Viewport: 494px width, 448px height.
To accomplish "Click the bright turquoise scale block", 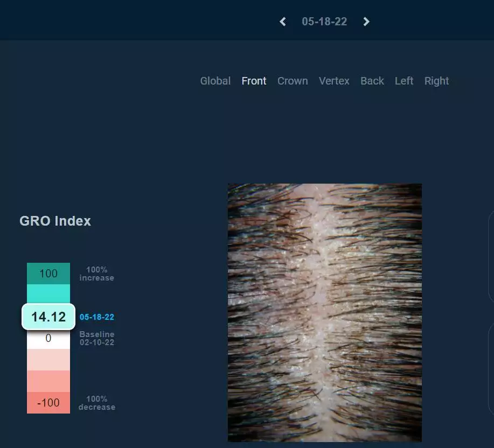I will click(x=48, y=294).
